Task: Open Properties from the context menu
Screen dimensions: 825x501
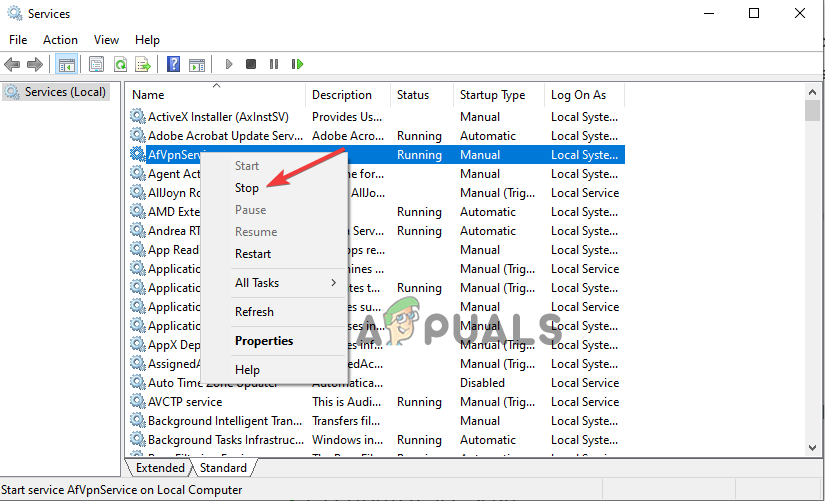Action: tap(264, 341)
